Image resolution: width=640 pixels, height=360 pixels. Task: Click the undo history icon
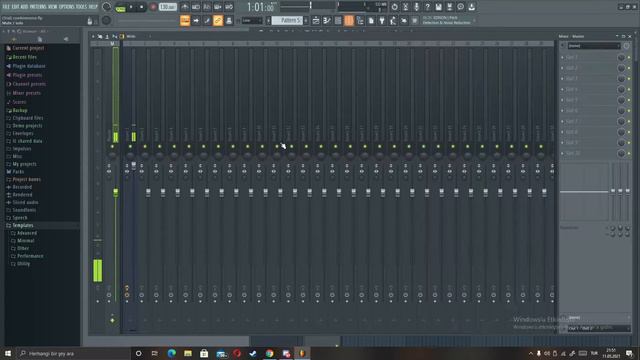[394, 7]
